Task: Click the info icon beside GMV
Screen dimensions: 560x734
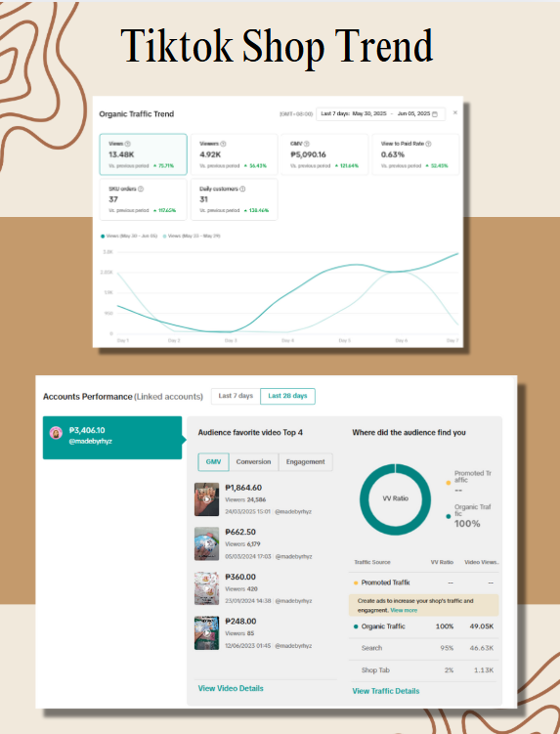Action: pyautogui.click(x=307, y=144)
